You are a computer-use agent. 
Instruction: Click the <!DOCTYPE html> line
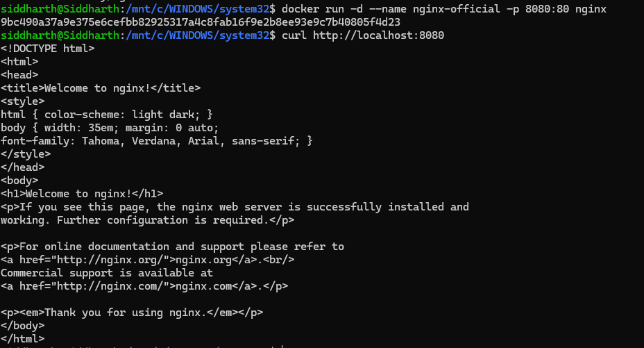pyautogui.click(x=47, y=49)
